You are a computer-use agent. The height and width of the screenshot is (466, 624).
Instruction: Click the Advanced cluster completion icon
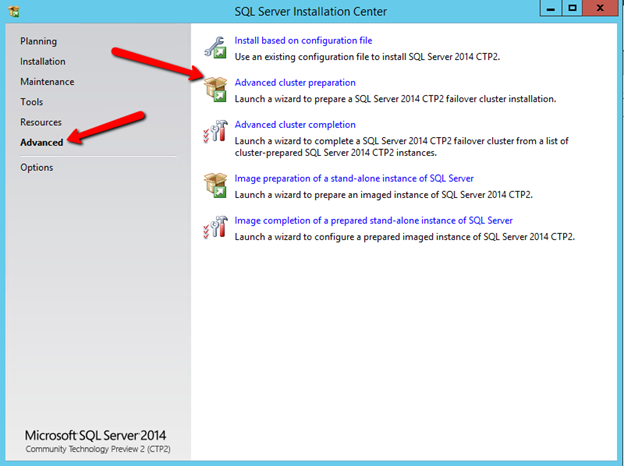(215, 132)
